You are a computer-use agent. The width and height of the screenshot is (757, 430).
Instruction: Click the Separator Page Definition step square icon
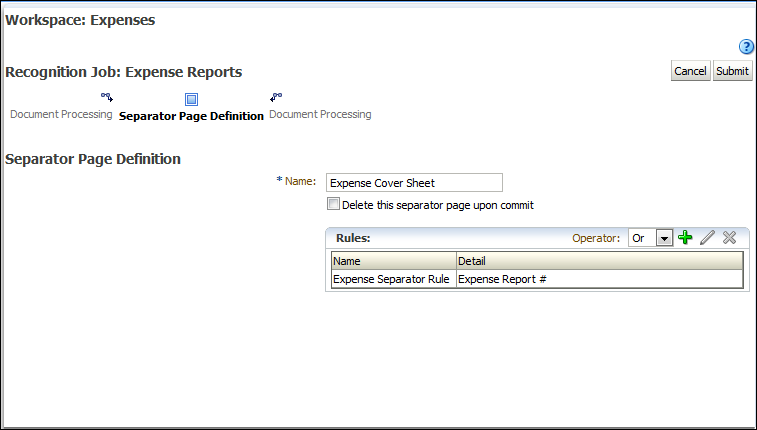pyautogui.click(x=191, y=99)
